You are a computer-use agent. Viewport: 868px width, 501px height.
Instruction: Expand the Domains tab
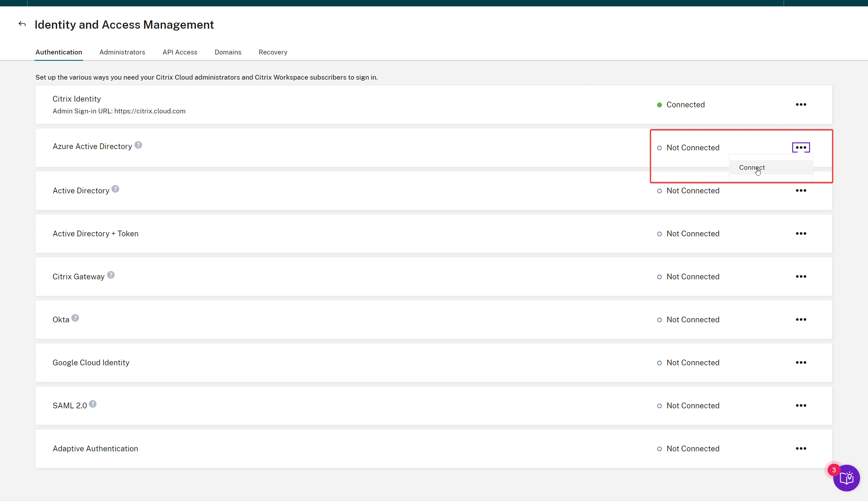click(228, 52)
